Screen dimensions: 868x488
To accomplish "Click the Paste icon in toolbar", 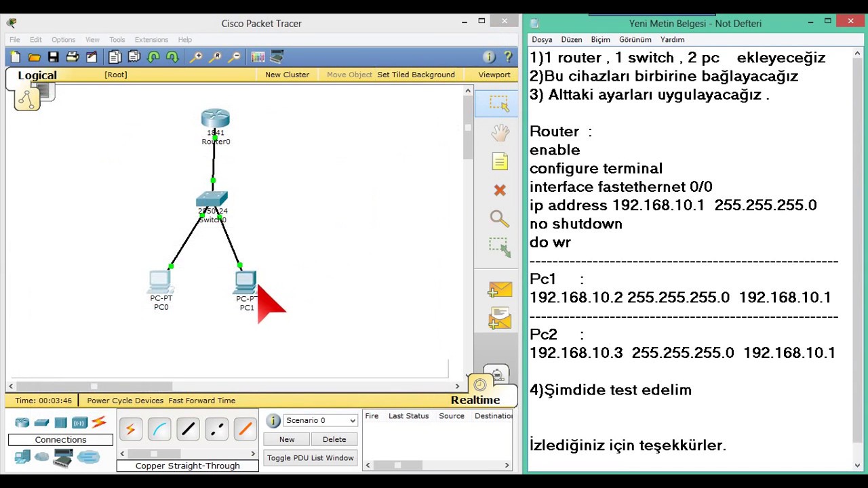I will (x=134, y=57).
